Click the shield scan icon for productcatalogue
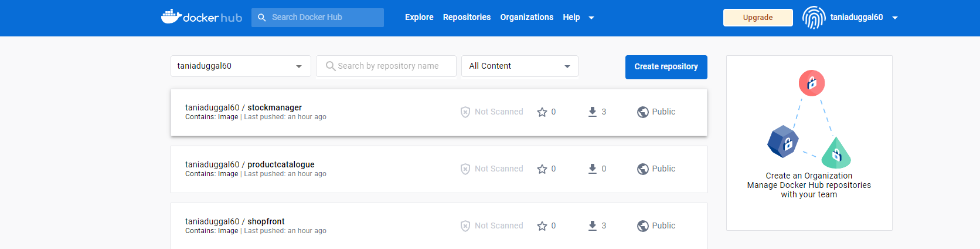The width and height of the screenshot is (980, 249). tap(465, 169)
